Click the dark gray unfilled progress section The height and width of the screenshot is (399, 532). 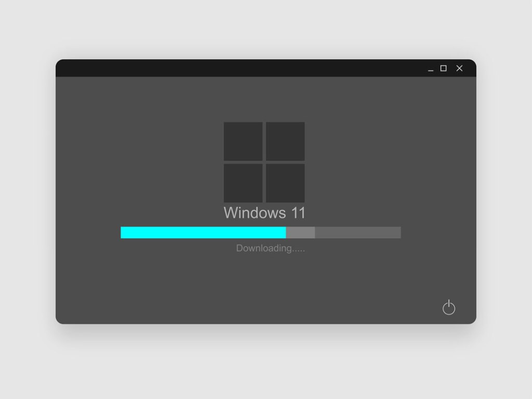pos(357,232)
